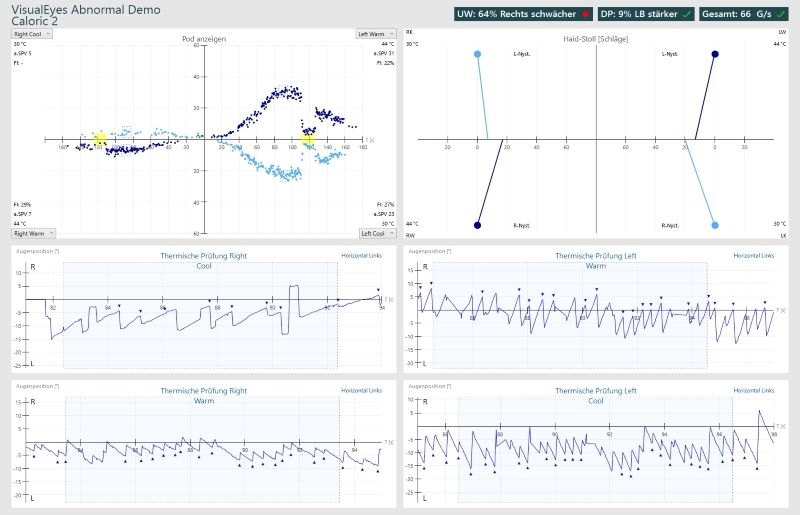Click dark blue bottom-left dot in Haid-Stoll
This screenshot has height=515, width=800.
point(477,225)
